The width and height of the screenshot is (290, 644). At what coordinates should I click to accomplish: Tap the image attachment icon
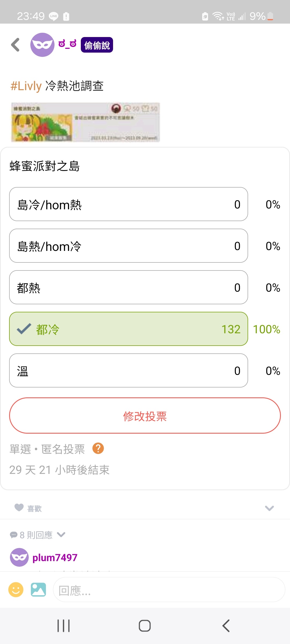click(38, 590)
